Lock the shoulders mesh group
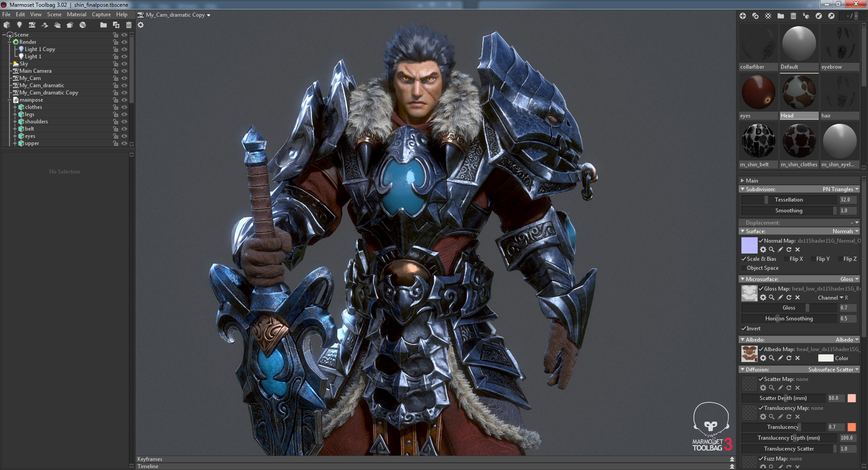 (x=116, y=122)
